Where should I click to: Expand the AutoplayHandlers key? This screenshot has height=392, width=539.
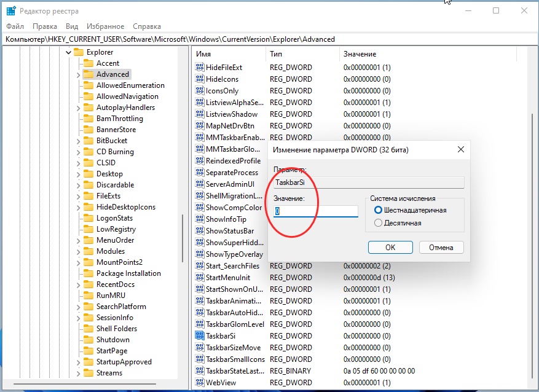pyautogui.click(x=78, y=108)
